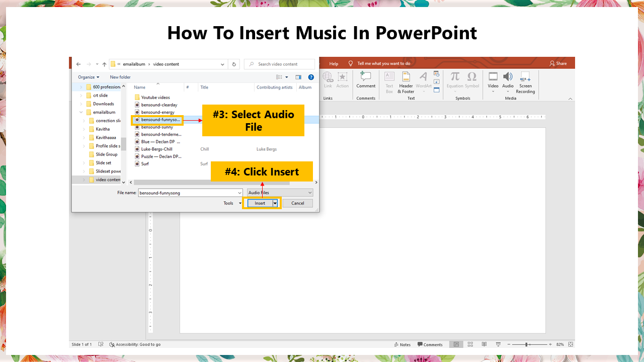Open the Audio Files type dropdown

pos(280,193)
